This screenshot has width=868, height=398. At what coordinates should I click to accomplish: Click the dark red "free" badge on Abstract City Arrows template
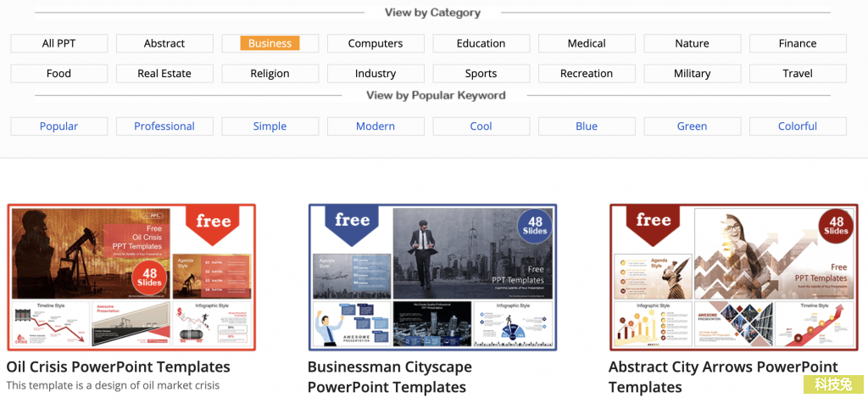coord(654,223)
